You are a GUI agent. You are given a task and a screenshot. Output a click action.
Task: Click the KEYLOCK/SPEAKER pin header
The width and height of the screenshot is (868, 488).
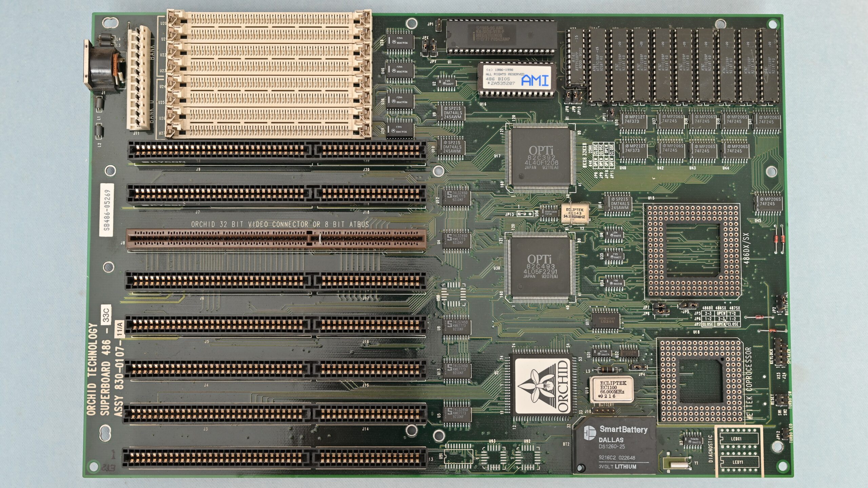point(781,352)
